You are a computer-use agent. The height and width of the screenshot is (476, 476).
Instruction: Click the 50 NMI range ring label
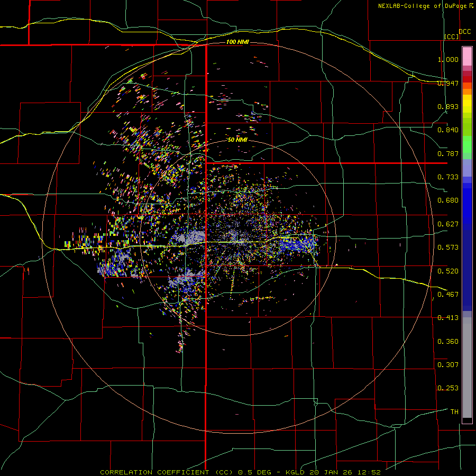[237, 140]
